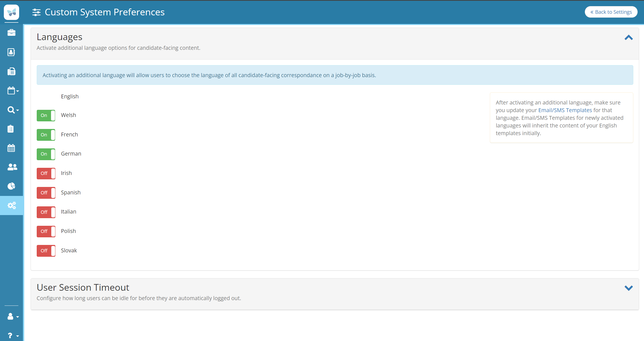Open the contacts address book icon
The height and width of the screenshot is (341, 644).
coord(11,52)
